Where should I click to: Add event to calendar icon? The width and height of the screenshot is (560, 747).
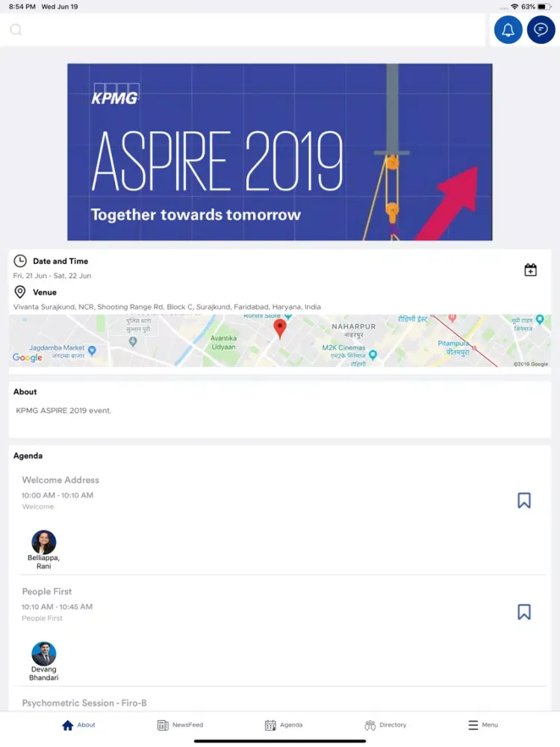pyautogui.click(x=530, y=270)
